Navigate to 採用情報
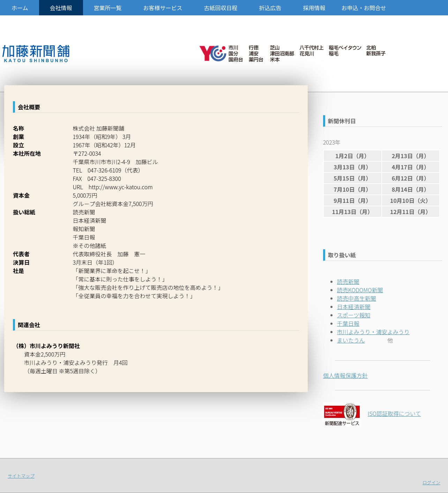The image size is (448, 493). click(314, 8)
